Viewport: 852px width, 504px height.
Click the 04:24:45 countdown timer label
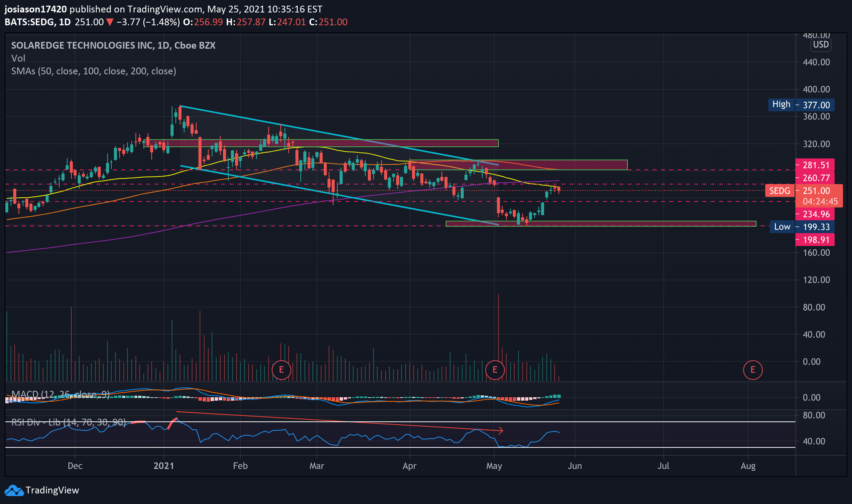tap(820, 202)
